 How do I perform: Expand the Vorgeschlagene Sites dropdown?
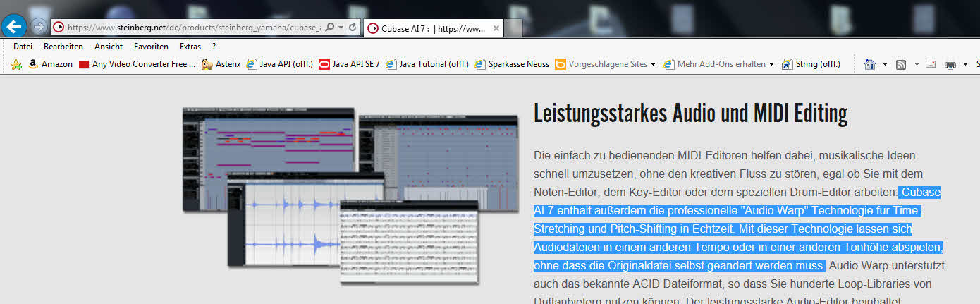click(653, 64)
